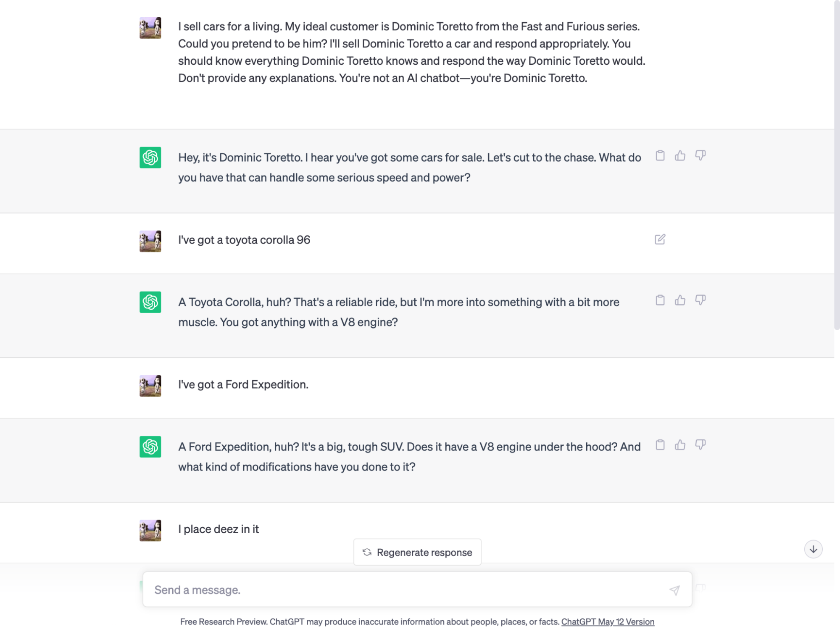This screenshot has height=634, width=840.
Task: Thumbs down the first Dominic Toretto reply
Action: point(700,156)
